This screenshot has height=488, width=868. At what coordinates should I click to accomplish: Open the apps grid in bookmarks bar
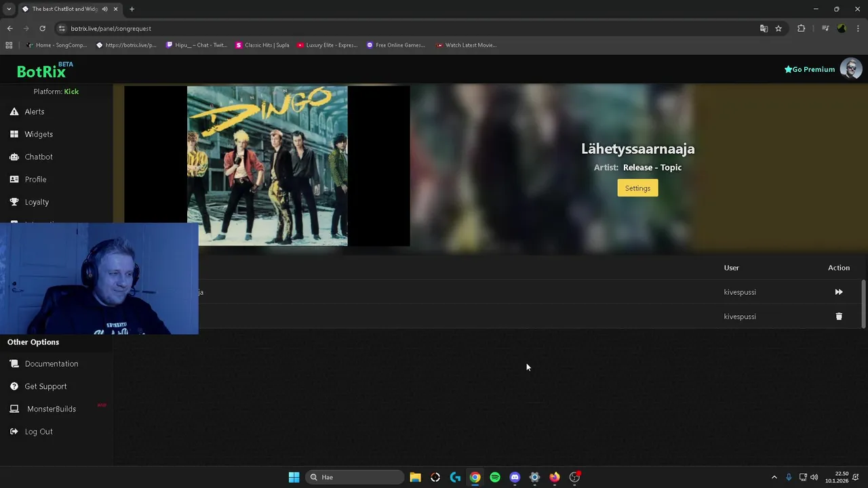coord(9,45)
